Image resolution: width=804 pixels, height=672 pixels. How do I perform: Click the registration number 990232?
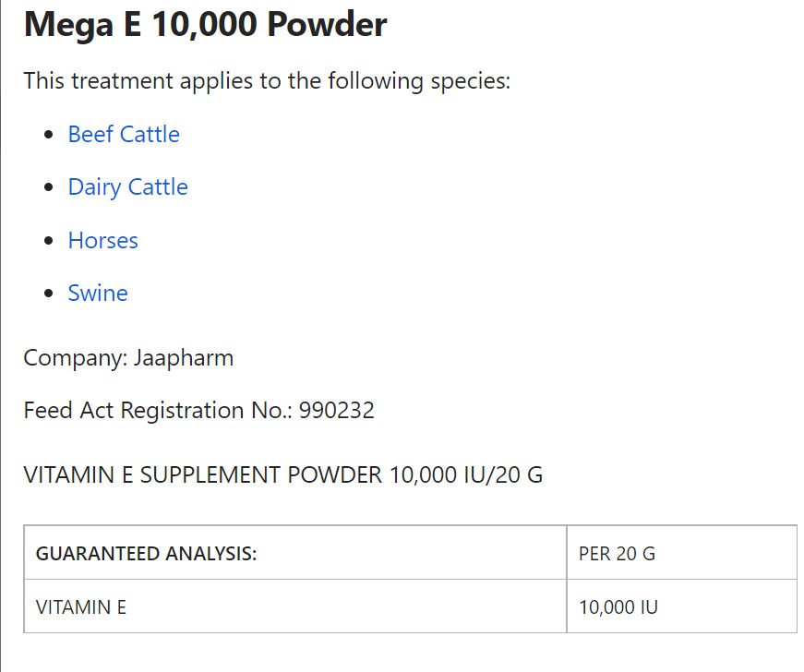[x=336, y=411]
